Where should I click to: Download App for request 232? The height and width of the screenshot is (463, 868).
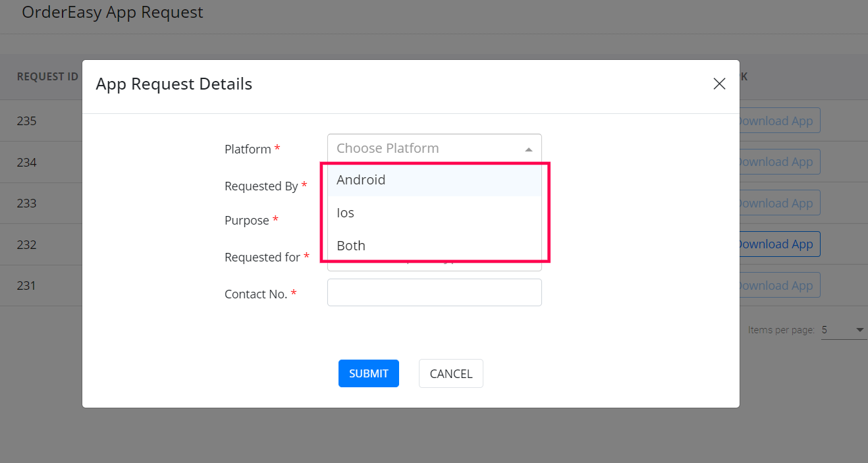point(778,244)
